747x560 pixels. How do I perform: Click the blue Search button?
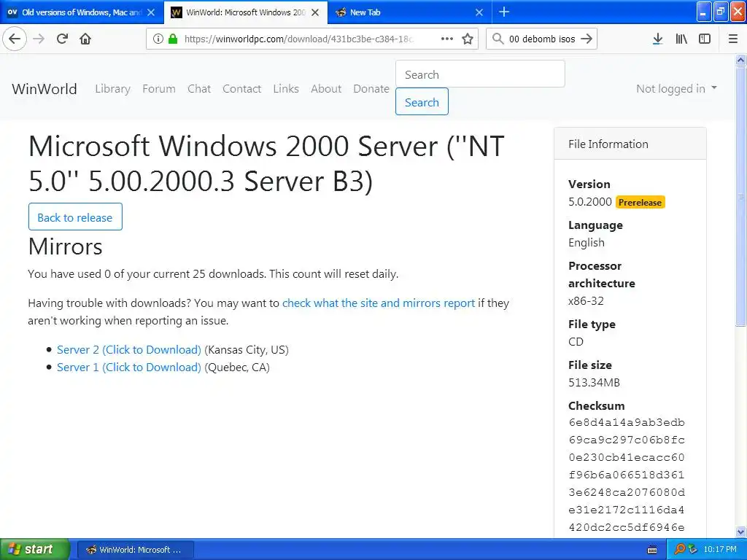click(422, 101)
